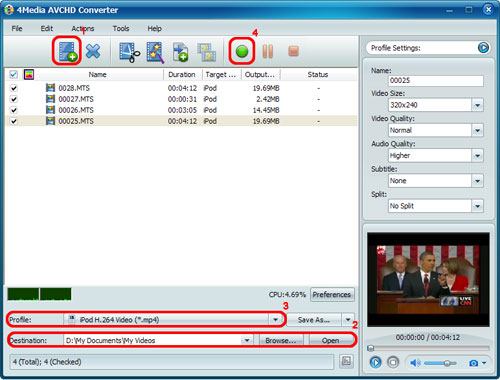Image resolution: width=500 pixels, height=380 pixels.
Task: Click the Preferences button
Action: coord(332,295)
